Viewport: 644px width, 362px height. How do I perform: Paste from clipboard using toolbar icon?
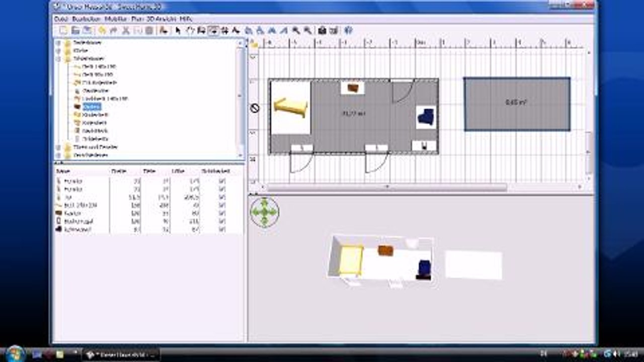tap(149, 31)
